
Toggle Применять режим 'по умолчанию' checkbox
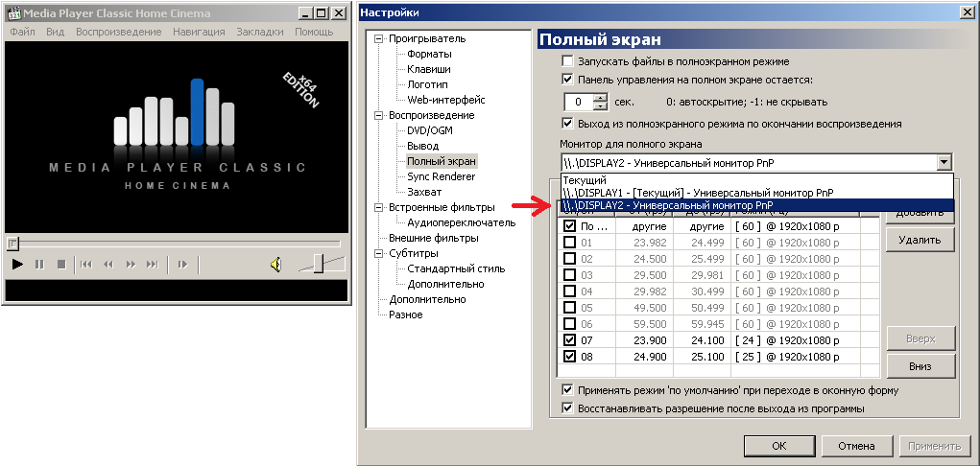(x=567, y=390)
